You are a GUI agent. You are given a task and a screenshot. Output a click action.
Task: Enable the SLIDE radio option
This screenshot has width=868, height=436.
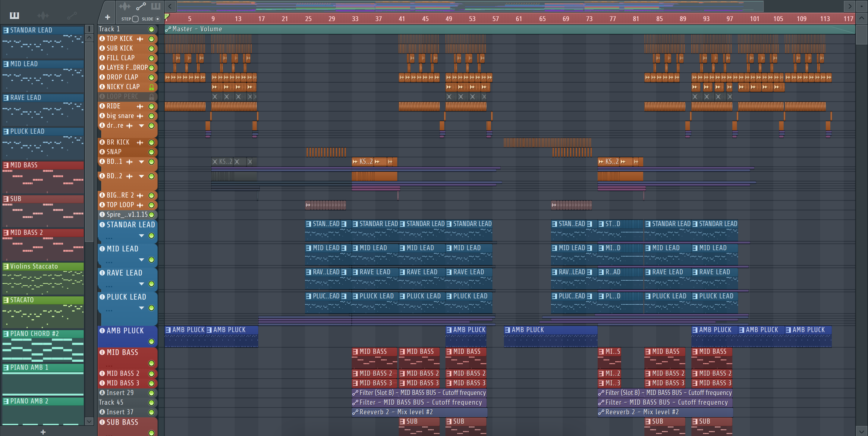click(157, 19)
